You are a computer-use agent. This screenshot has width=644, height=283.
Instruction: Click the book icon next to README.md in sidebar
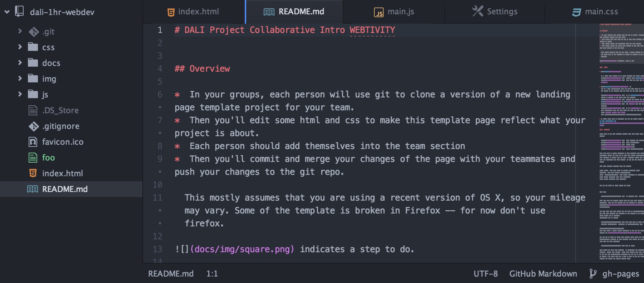pos(33,189)
